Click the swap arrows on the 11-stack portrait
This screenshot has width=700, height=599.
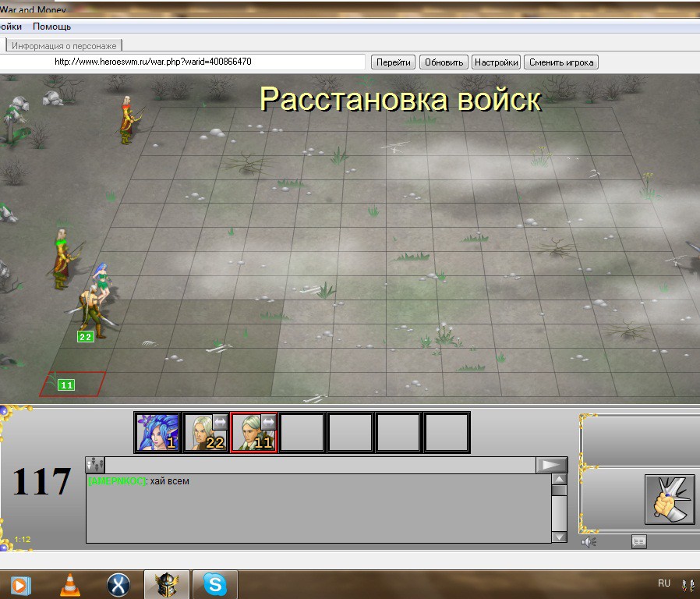pos(268,422)
